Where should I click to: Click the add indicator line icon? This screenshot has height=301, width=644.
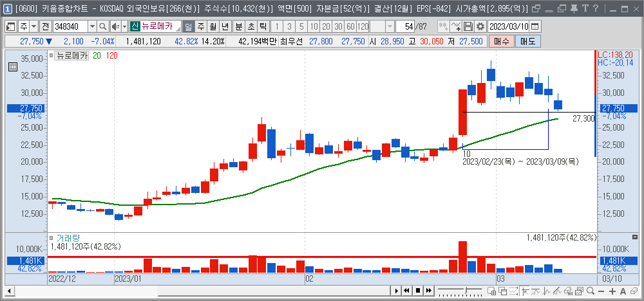(456, 26)
